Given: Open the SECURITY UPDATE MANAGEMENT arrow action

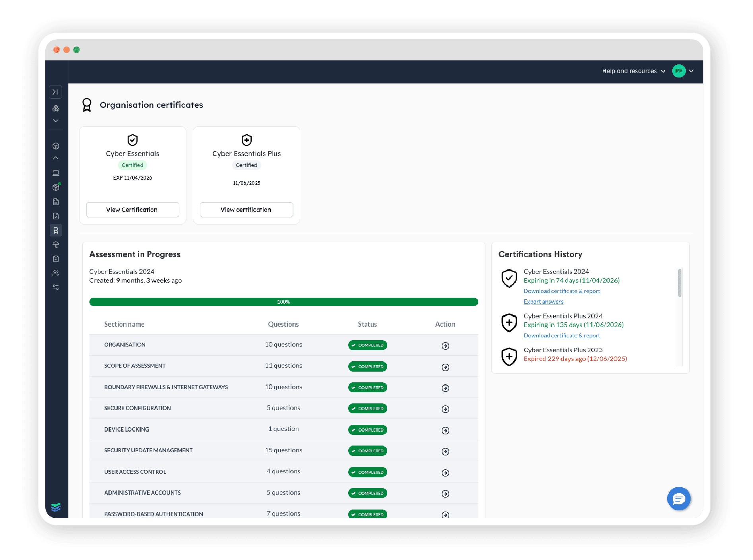Looking at the screenshot, I should (445, 451).
